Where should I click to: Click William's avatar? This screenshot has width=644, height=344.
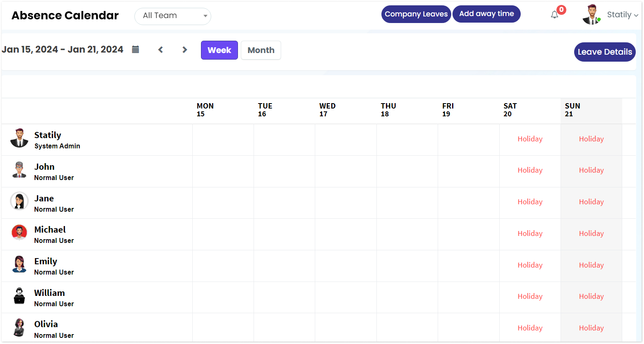point(19,296)
